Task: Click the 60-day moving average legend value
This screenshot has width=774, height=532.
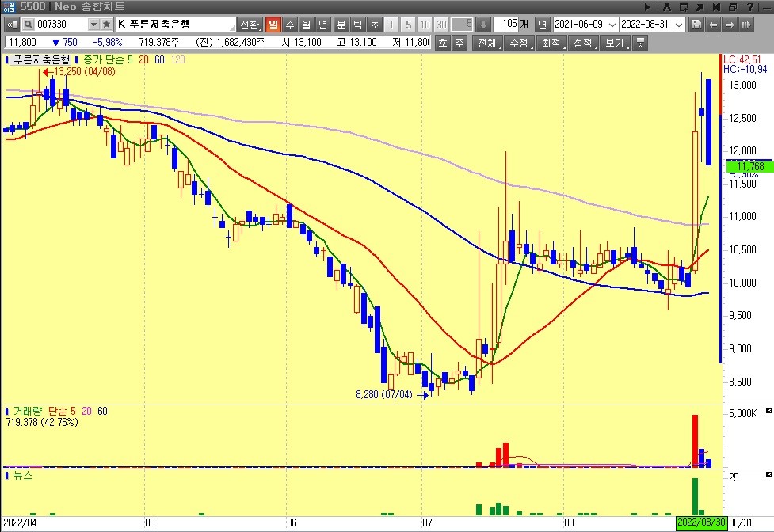Action: click(x=159, y=59)
